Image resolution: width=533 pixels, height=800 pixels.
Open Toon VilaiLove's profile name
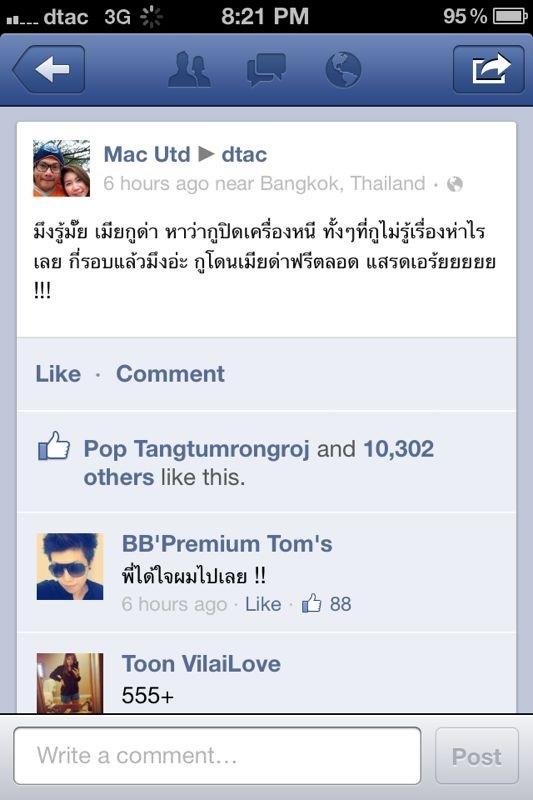[x=201, y=664]
